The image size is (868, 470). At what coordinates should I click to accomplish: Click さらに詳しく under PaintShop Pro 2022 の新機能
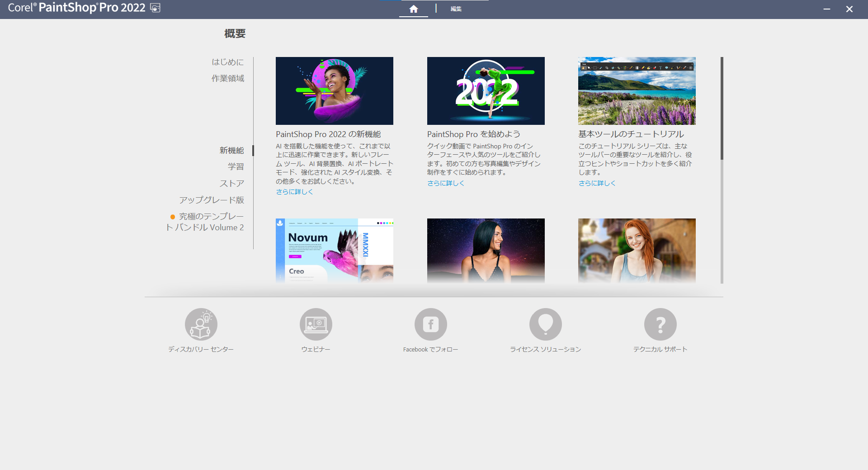(x=294, y=192)
